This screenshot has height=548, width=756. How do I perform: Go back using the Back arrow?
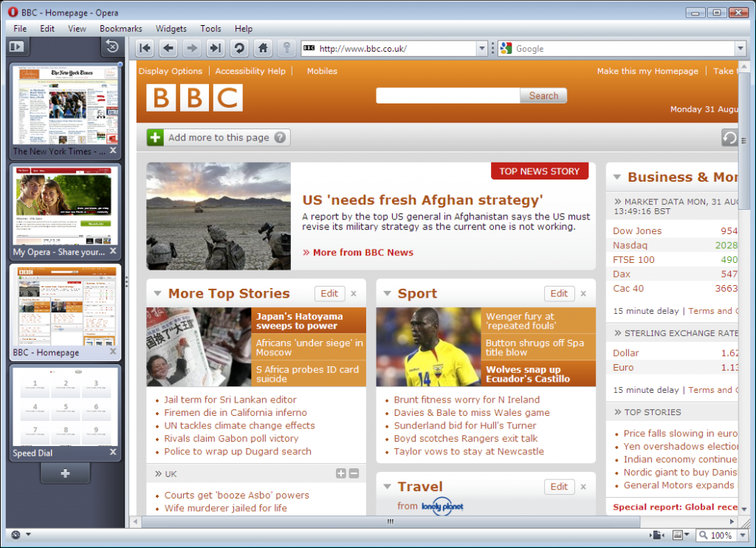point(168,48)
